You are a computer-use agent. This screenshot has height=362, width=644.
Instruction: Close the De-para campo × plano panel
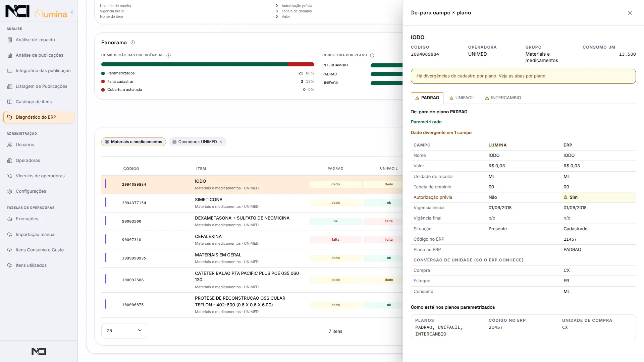click(x=630, y=13)
